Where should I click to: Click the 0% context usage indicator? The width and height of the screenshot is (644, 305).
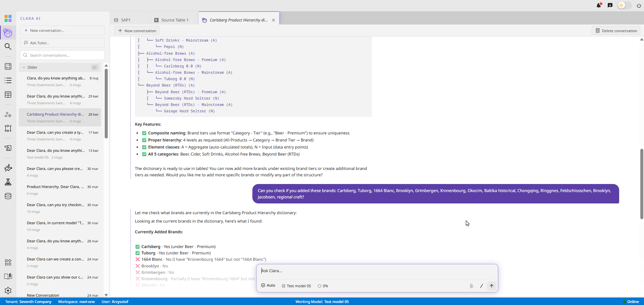323,286
